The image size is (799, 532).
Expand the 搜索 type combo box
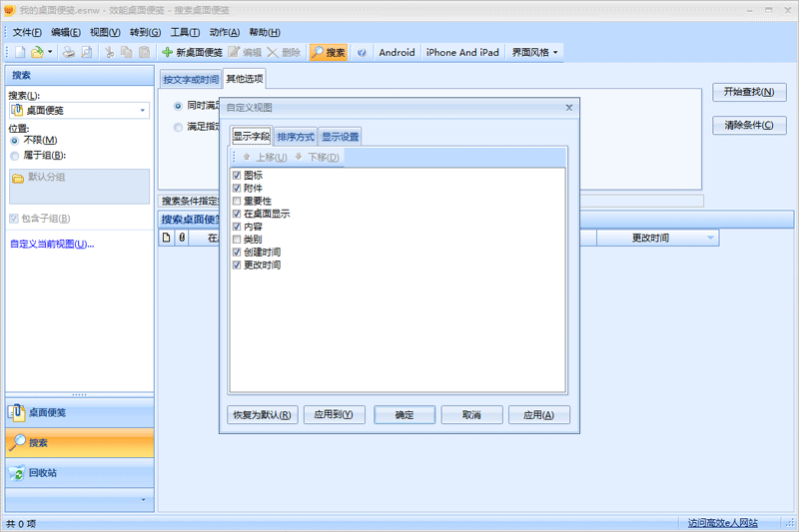[x=143, y=111]
